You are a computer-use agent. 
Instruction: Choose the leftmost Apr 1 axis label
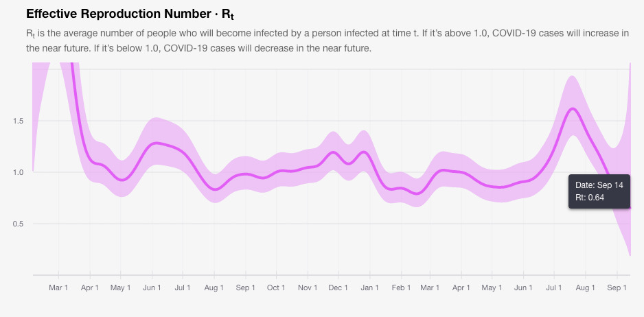90,287
